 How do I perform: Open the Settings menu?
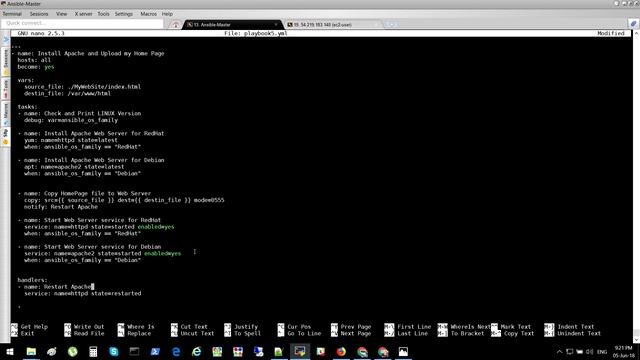click(x=124, y=14)
